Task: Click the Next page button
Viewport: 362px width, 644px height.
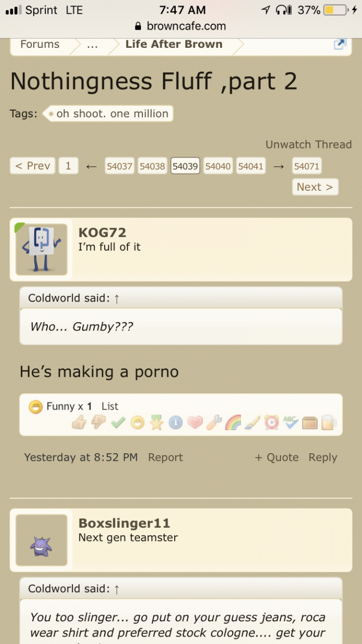Action: pyautogui.click(x=315, y=187)
